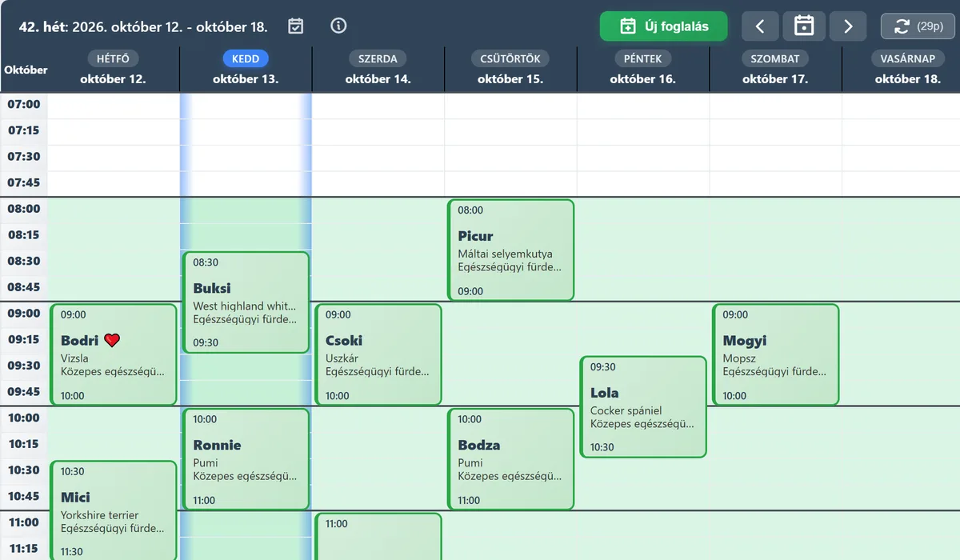Open Buksi's 08:30 appointment on Tuesday
Viewport: 960px width, 560px height.
click(x=246, y=302)
